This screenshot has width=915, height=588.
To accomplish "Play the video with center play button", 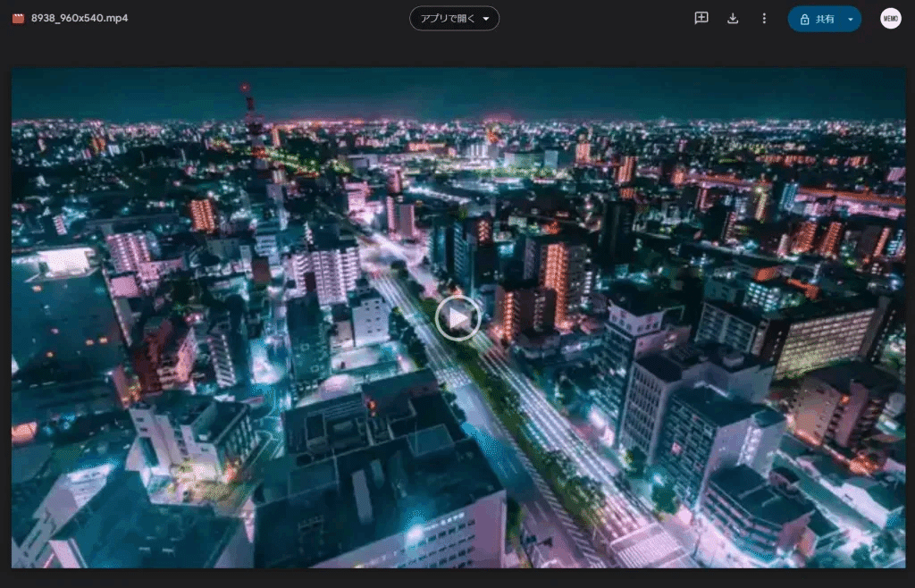I will pos(458,318).
